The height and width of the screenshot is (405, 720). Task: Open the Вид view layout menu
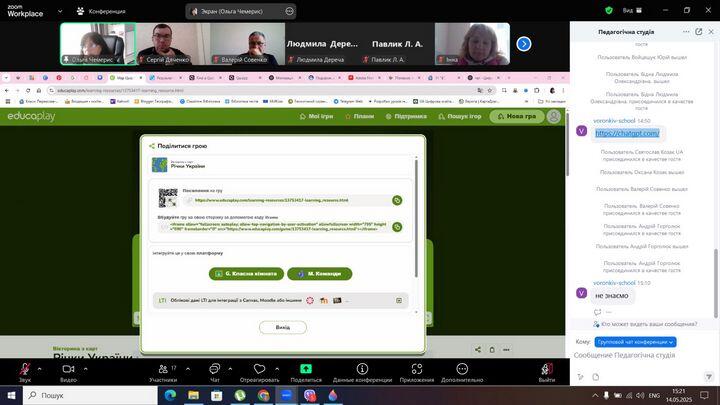632,10
